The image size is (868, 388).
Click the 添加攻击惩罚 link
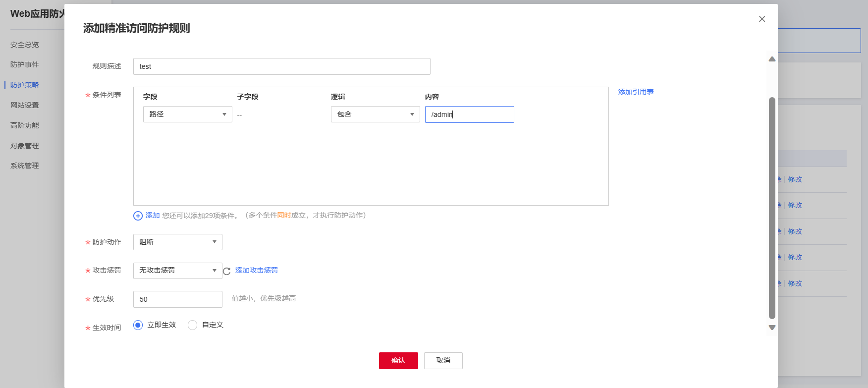(256, 270)
